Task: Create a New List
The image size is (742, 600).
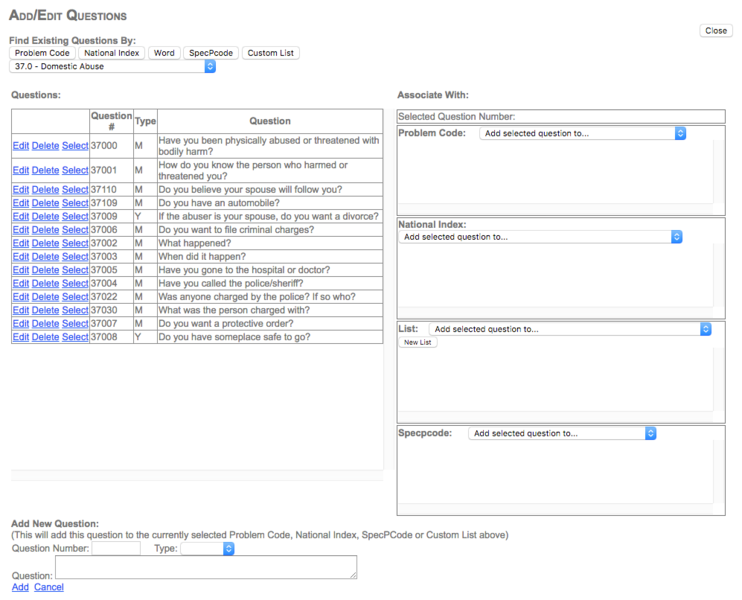Action: coord(417,342)
